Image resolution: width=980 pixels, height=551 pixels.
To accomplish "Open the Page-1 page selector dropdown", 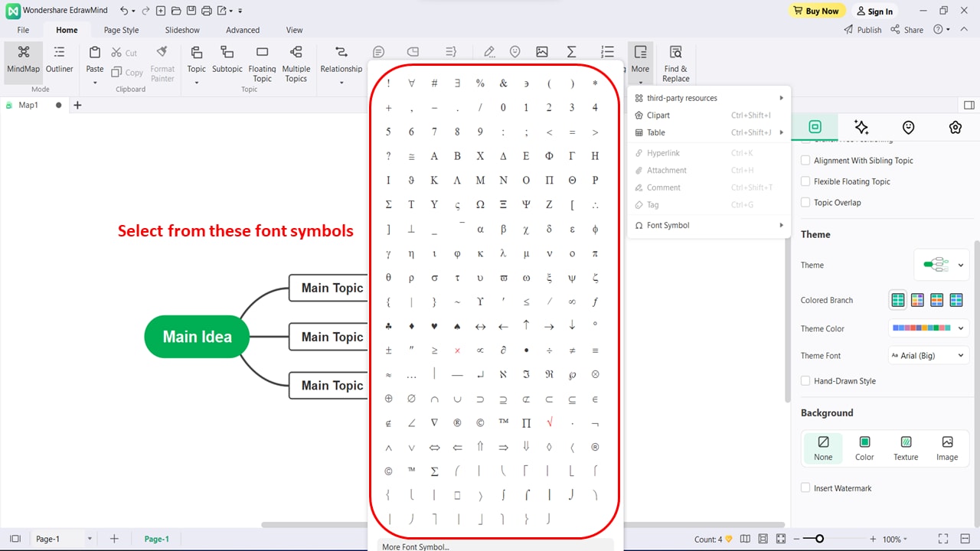I will tap(90, 539).
